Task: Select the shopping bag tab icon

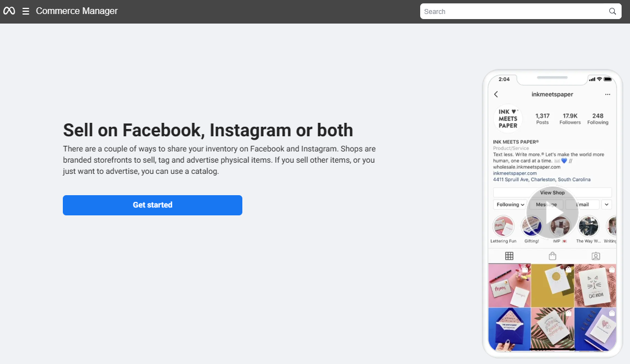Action: 553,256
